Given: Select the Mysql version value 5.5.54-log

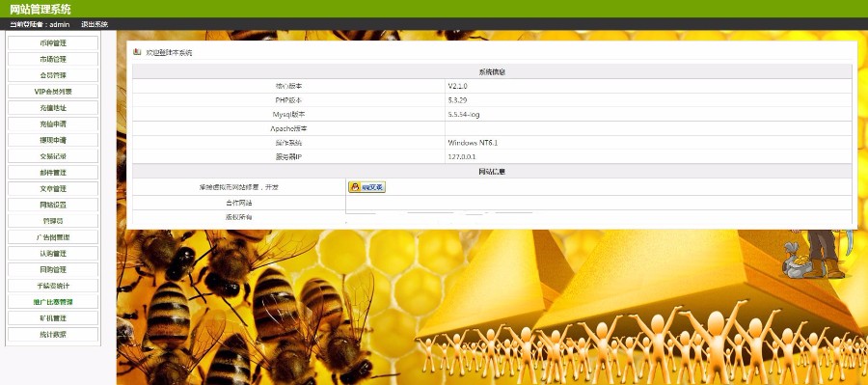Looking at the screenshot, I should pyautogui.click(x=464, y=115).
